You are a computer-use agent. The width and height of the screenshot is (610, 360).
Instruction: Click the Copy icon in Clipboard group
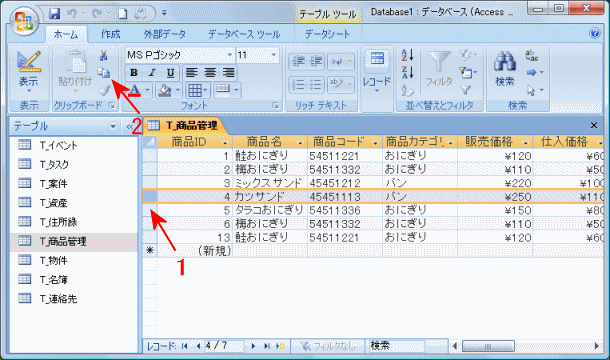click(104, 72)
